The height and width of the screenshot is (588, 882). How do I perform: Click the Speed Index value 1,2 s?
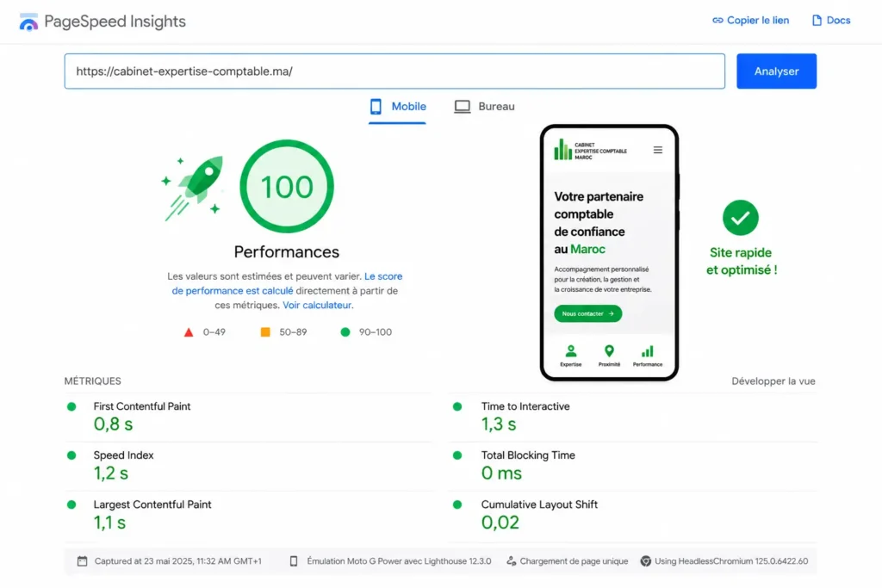[111, 473]
